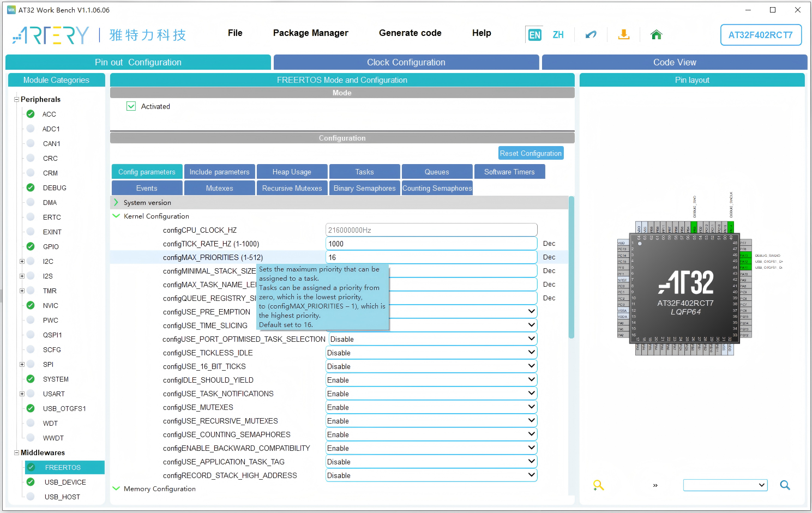Click the grey status icon beside USB_HOST
812x513 pixels.
(31, 497)
